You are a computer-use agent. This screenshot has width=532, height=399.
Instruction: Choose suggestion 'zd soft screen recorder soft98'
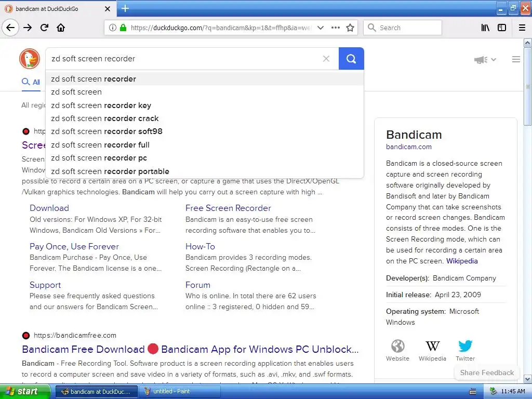[x=205, y=131]
